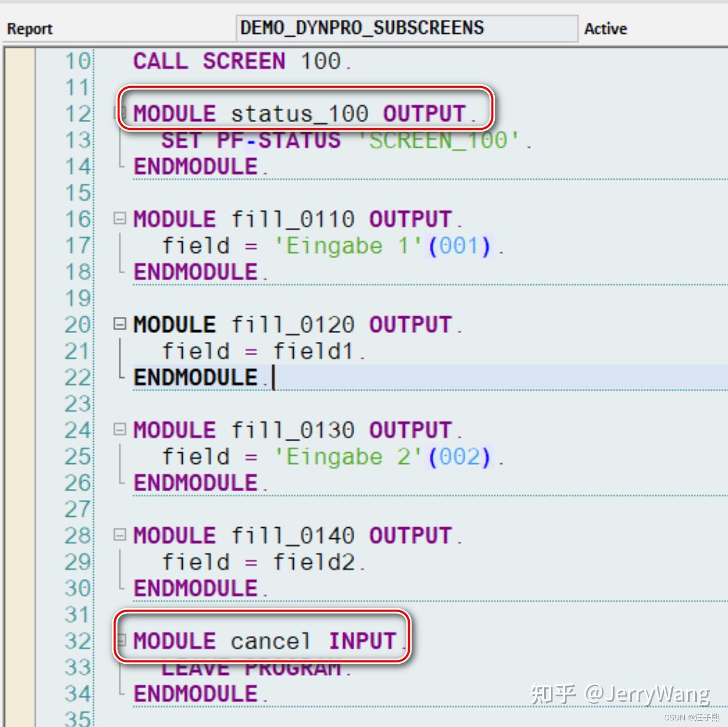
Task: Click the field = field1 assignment
Action: click(261, 350)
